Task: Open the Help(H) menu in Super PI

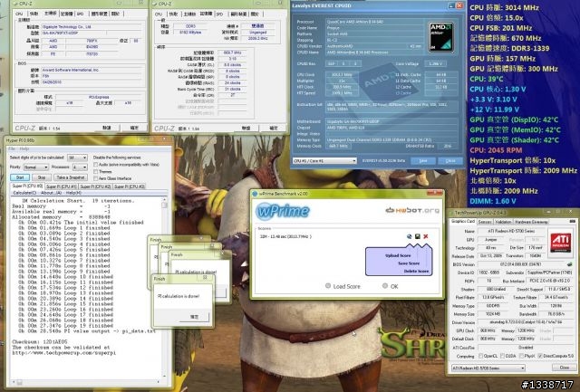Action: click(x=73, y=193)
